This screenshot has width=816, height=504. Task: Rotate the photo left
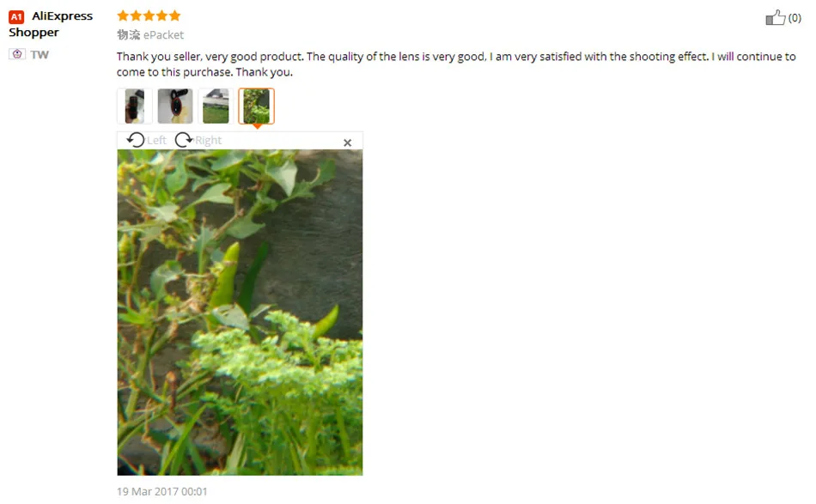pos(136,140)
